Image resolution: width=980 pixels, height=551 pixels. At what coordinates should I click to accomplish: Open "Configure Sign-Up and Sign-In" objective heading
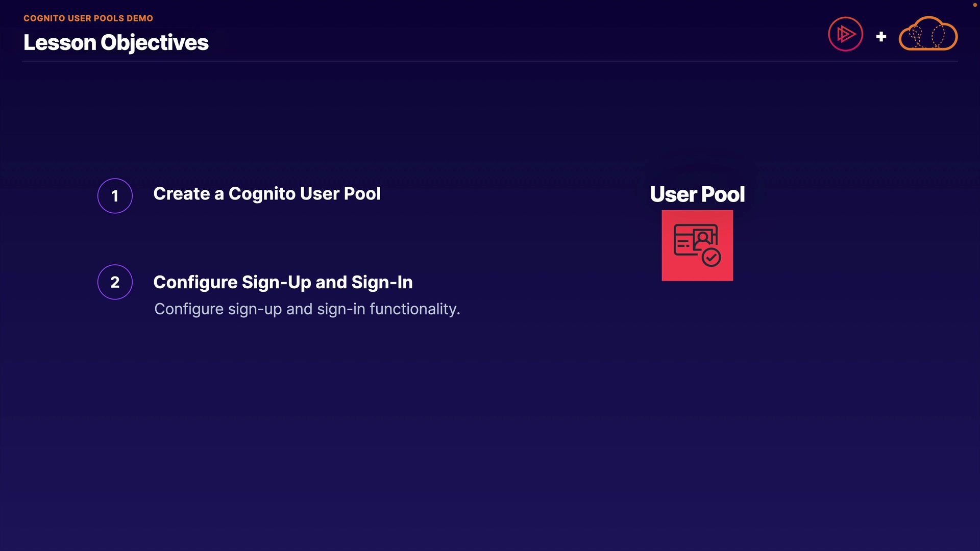[x=283, y=282]
